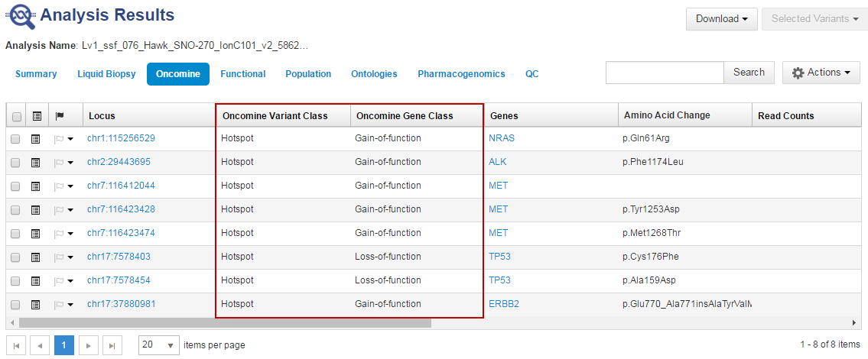Switch to the Liquid Biopsy tab
The width and height of the screenshot is (868, 359).
tap(106, 74)
